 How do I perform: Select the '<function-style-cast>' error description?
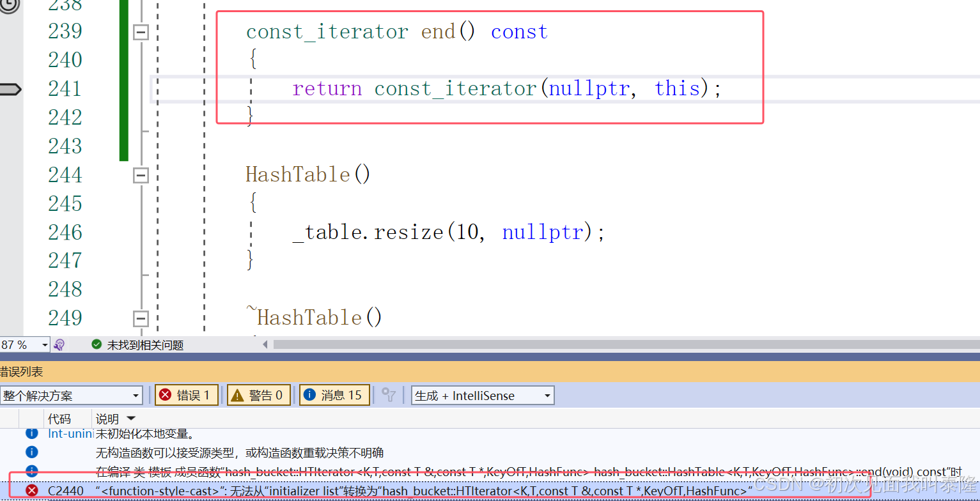(424, 491)
